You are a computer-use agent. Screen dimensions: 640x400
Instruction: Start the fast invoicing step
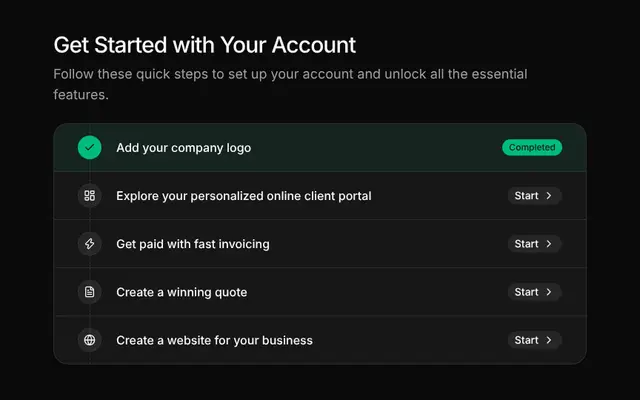click(534, 244)
